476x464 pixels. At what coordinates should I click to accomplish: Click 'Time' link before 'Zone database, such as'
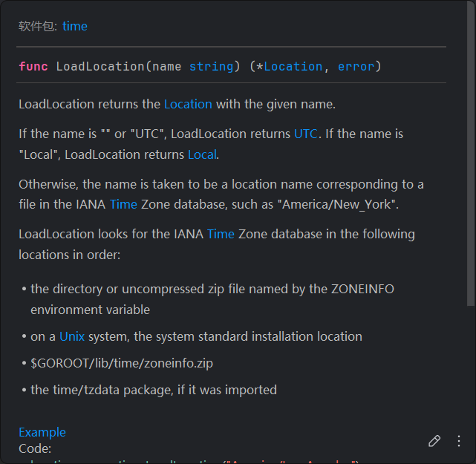tap(123, 204)
